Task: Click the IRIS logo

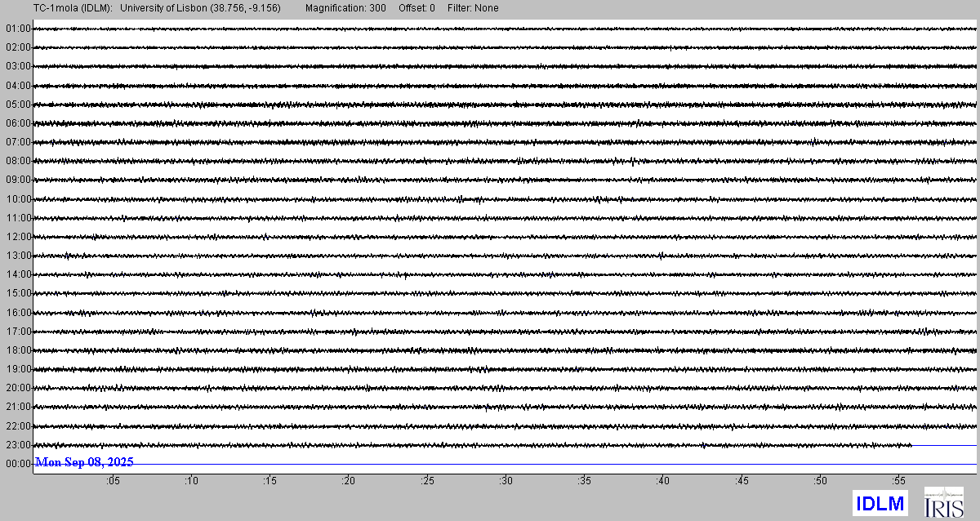Action: [x=943, y=503]
